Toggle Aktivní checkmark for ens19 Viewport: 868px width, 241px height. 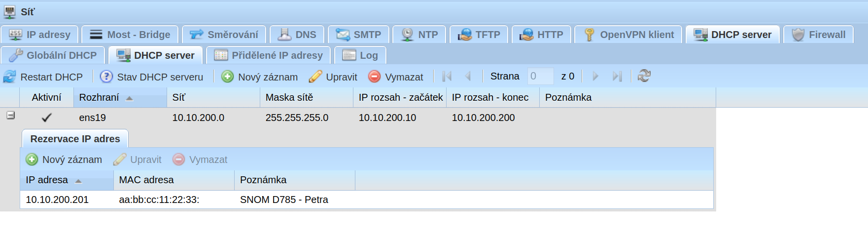click(x=47, y=118)
